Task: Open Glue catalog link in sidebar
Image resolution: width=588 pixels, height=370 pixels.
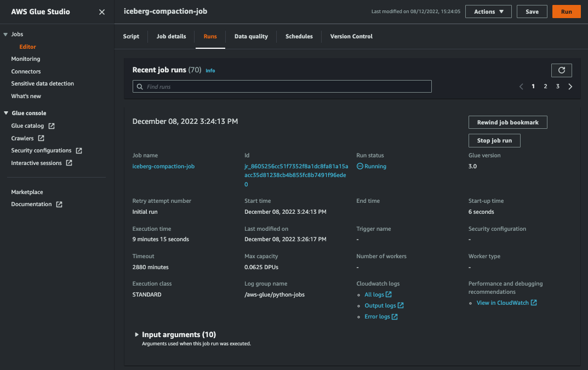Action: (27, 126)
